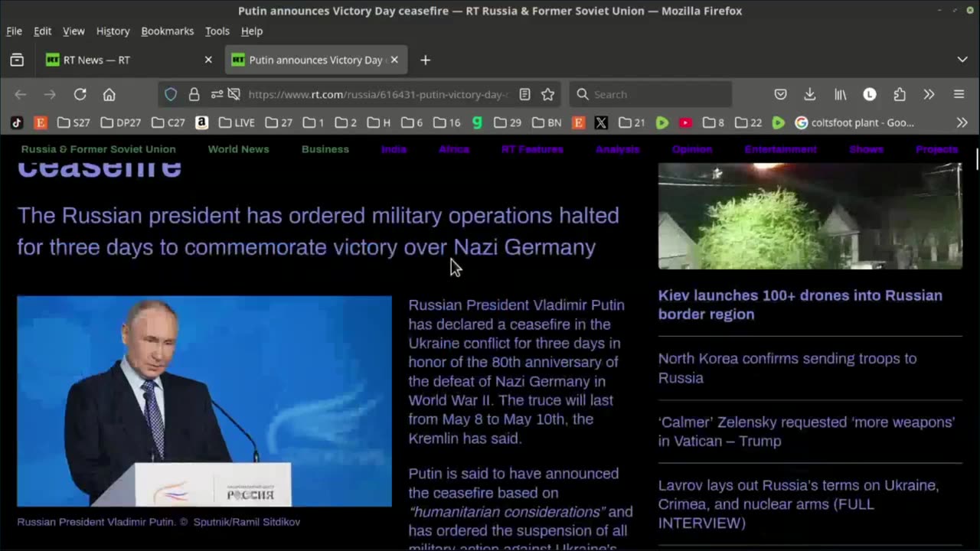
Task: Open the Bookmarks menu
Action: [x=167, y=31]
